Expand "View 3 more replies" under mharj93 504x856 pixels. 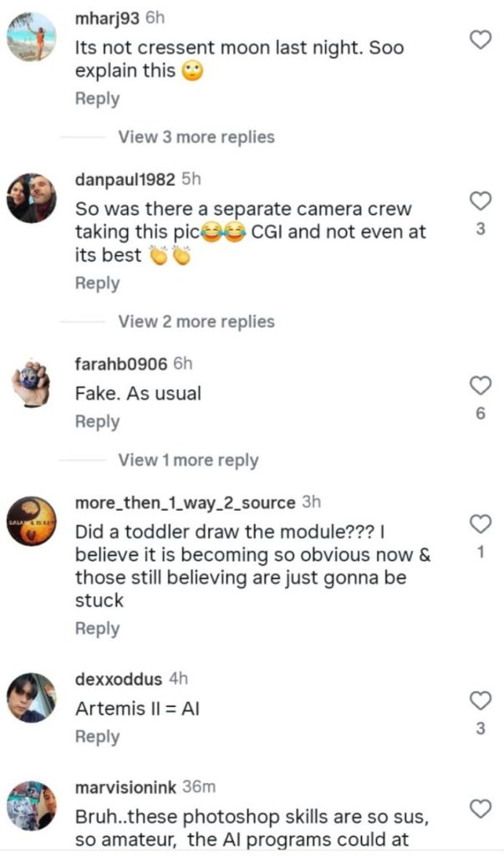[196, 137]
